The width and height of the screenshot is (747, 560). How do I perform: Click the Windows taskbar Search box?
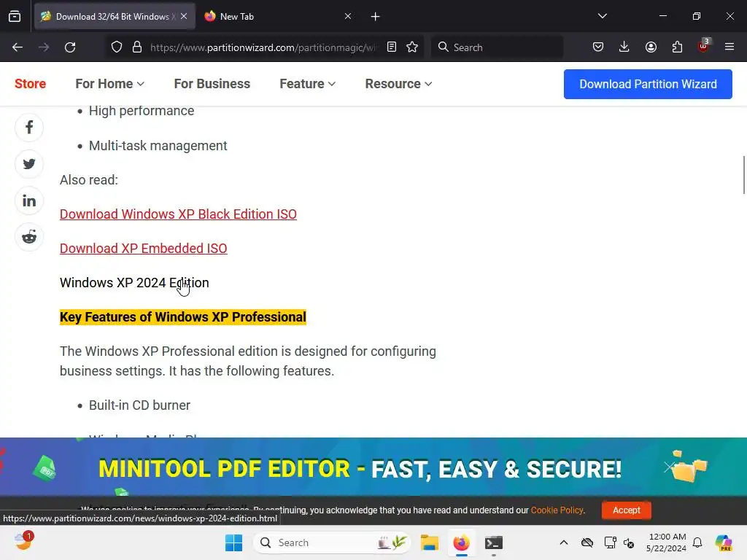(332, 542)
